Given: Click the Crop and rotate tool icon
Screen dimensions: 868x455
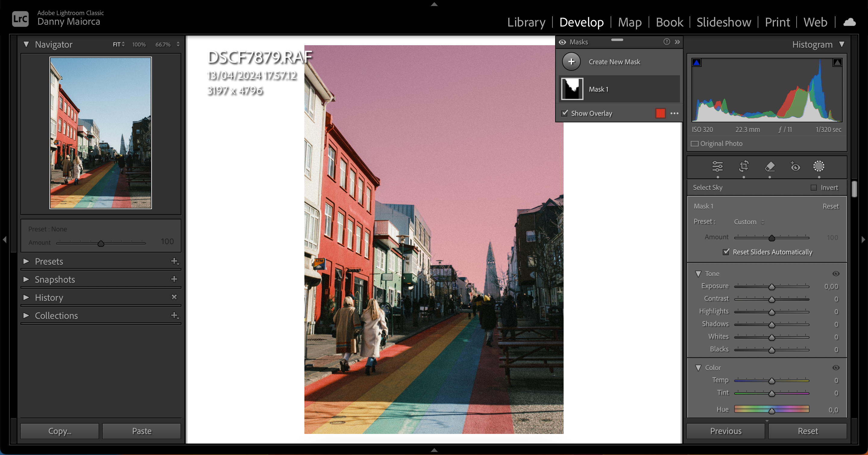Looking at the screenshot, I should [x=744, y=166].
